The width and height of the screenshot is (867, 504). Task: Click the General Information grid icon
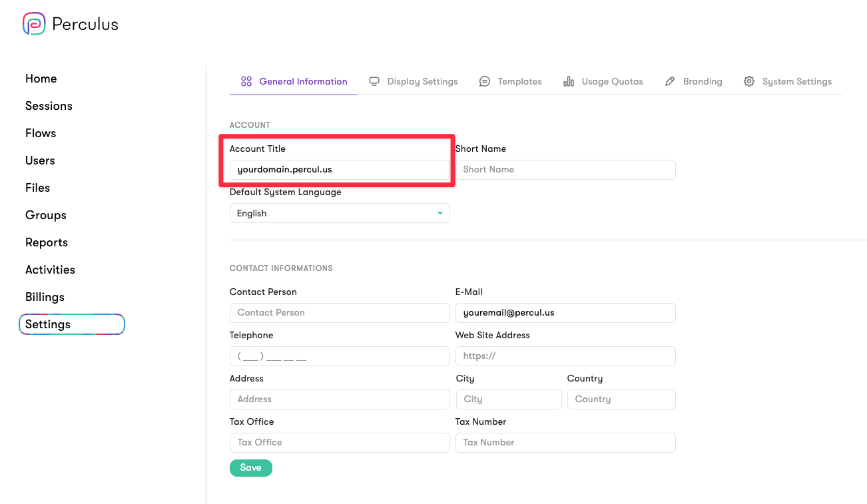[246, 81]
